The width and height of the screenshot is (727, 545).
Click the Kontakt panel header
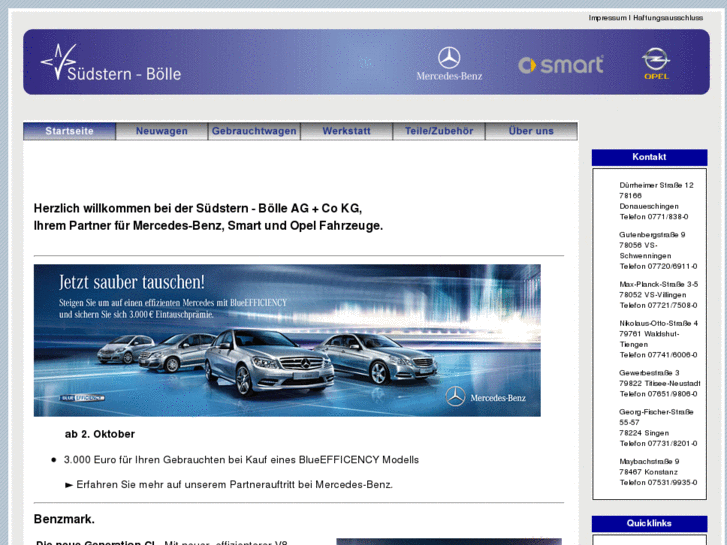click(x=649, y=157)
